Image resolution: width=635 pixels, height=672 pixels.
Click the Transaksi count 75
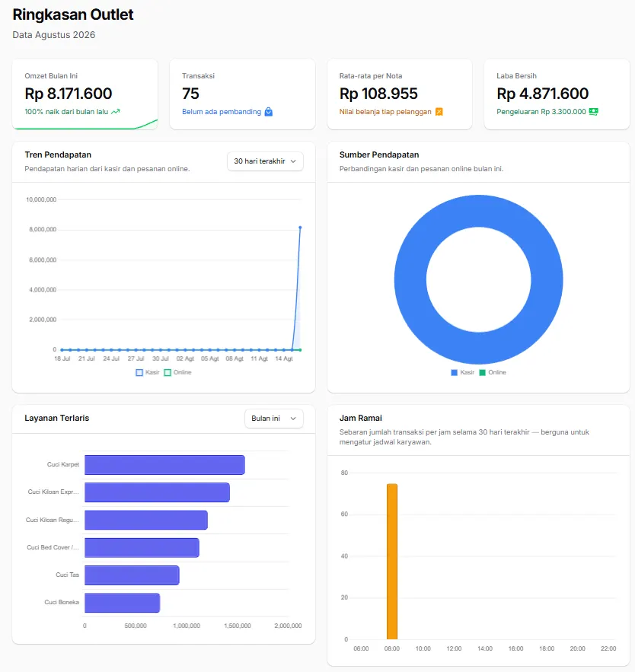pyautogui.click(x=190, y=94)
